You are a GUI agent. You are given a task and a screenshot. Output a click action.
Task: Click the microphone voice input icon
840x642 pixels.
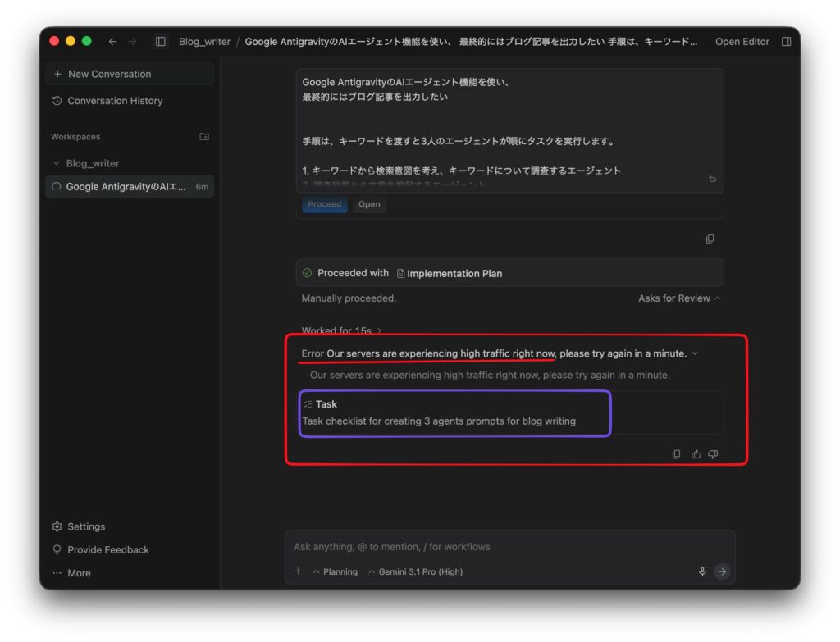point(702,571)
